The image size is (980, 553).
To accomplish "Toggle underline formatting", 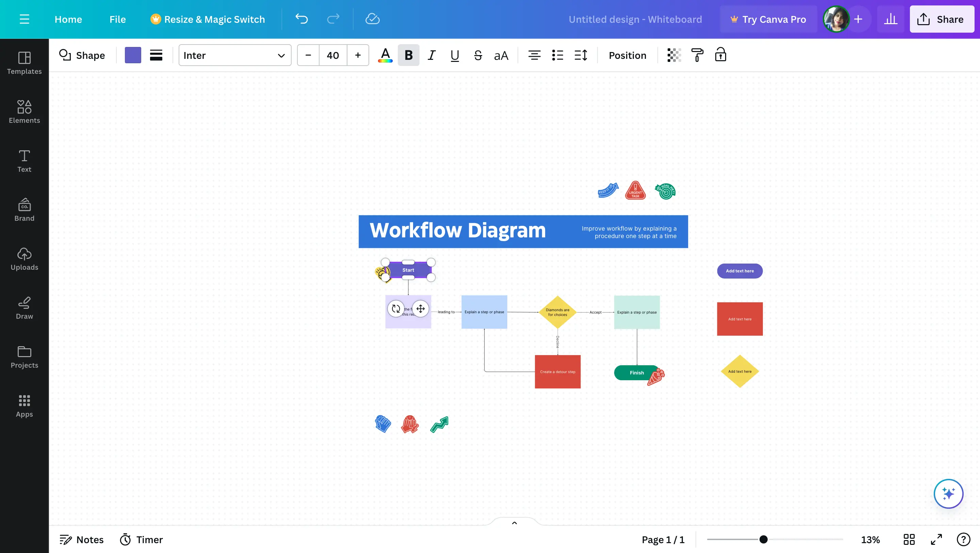I will [455, 55].
